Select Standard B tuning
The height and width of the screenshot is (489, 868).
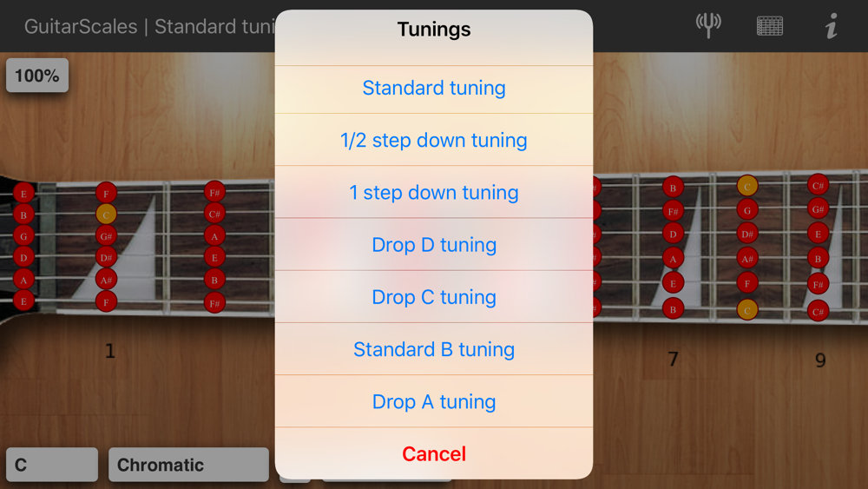pyautogui.click(x=434, y=349)
